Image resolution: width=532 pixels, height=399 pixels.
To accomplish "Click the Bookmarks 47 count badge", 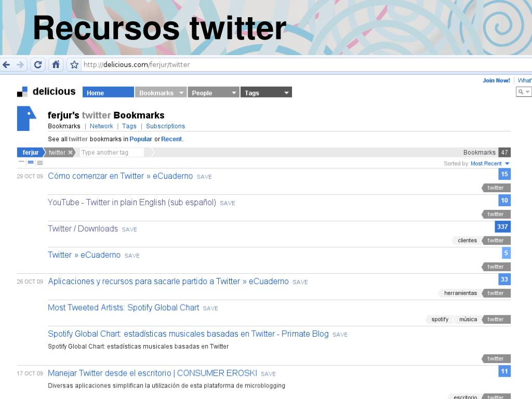I will click(x=504, y=152).
